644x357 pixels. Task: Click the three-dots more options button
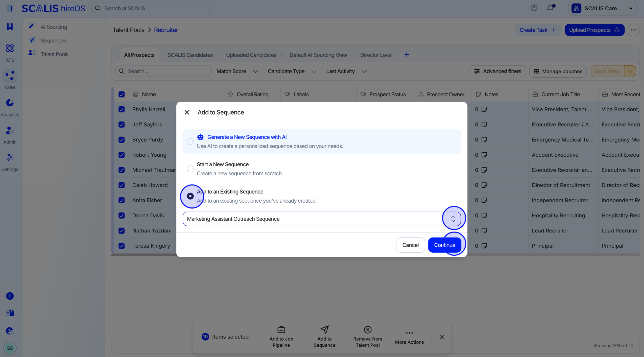point(634,30)
